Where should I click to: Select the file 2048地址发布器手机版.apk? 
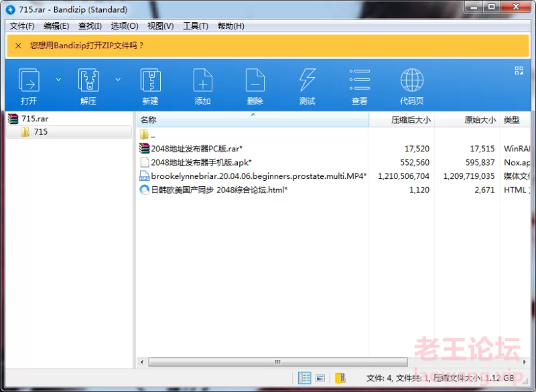click(202, 162)
